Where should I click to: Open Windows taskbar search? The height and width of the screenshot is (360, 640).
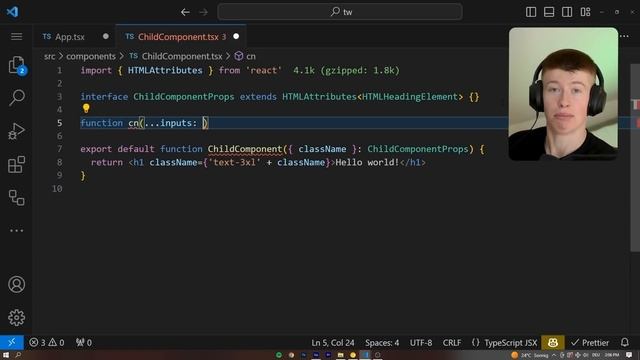(18, 355)
